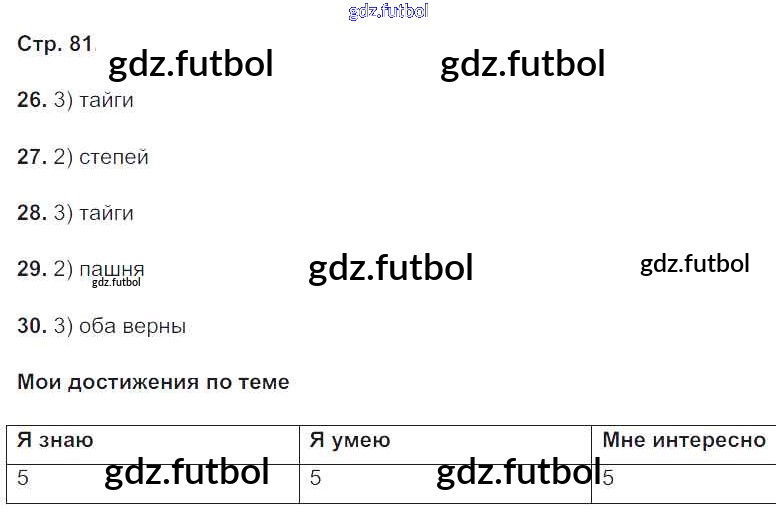Click the bold question number 26

pyautogui.click(x=31, y=100)
